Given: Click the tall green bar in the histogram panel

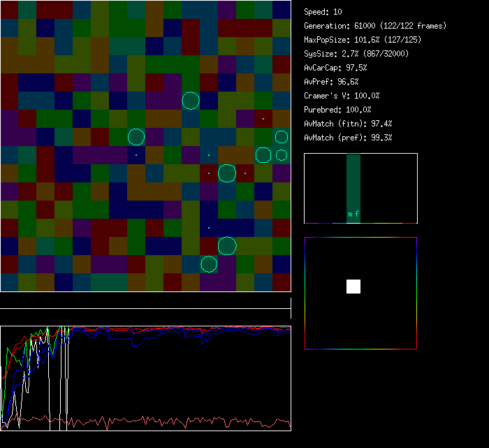Looking at the screenshot, I should point(353,182).
